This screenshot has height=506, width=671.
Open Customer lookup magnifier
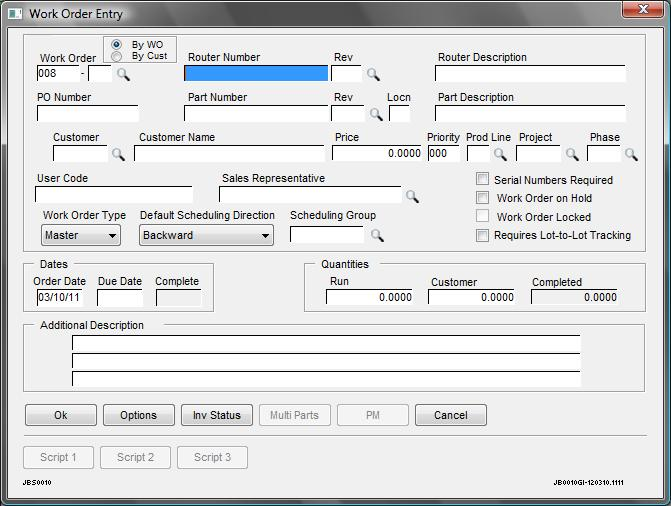coord(118,154)
